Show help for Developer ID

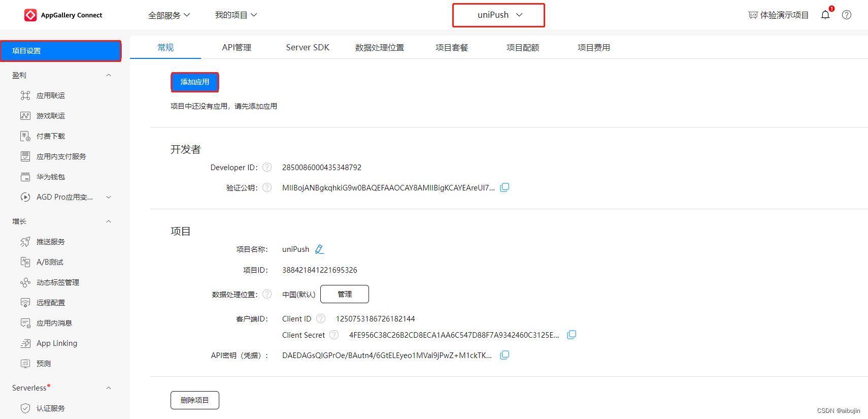tap(267, 167)
